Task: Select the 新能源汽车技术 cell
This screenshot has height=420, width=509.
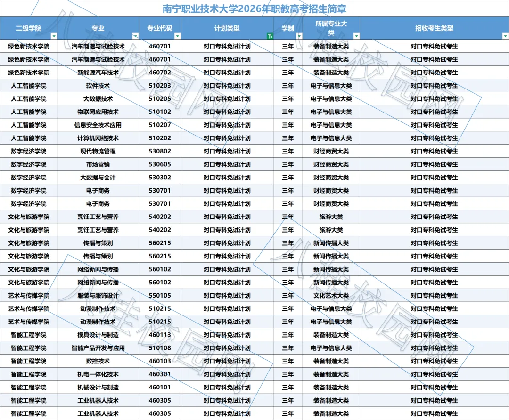Action: coord(98,73)
